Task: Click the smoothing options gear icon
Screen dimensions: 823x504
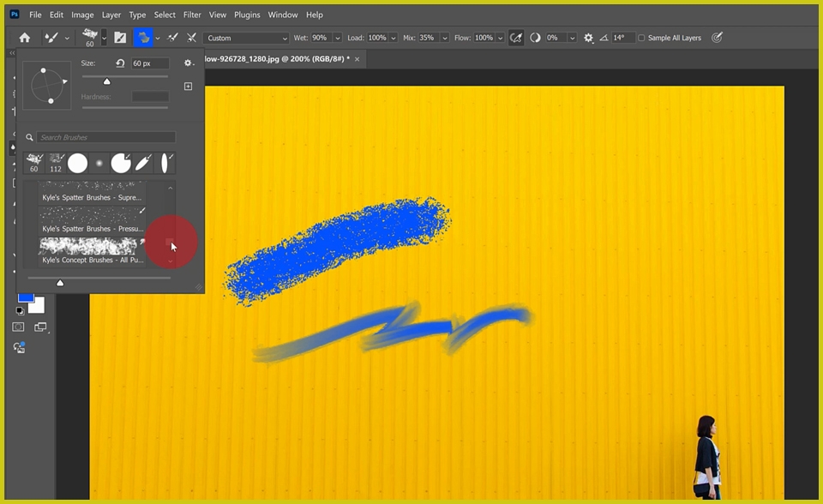Action: [588, 38]
